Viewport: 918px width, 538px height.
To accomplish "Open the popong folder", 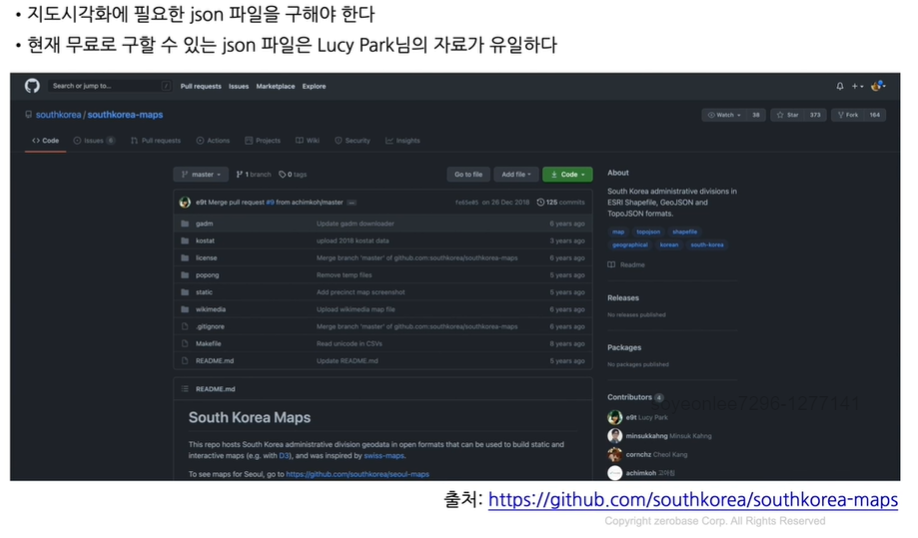I will coord(207,275).
